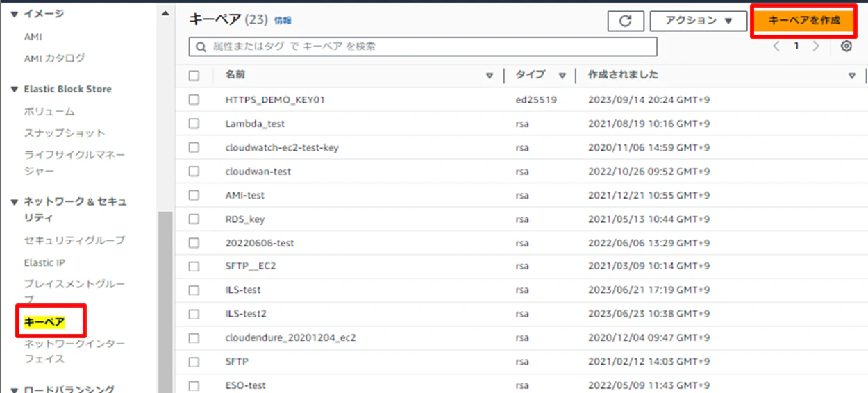
Task: Check the ILS-test2 row checkbox
Action: [194, 314]
